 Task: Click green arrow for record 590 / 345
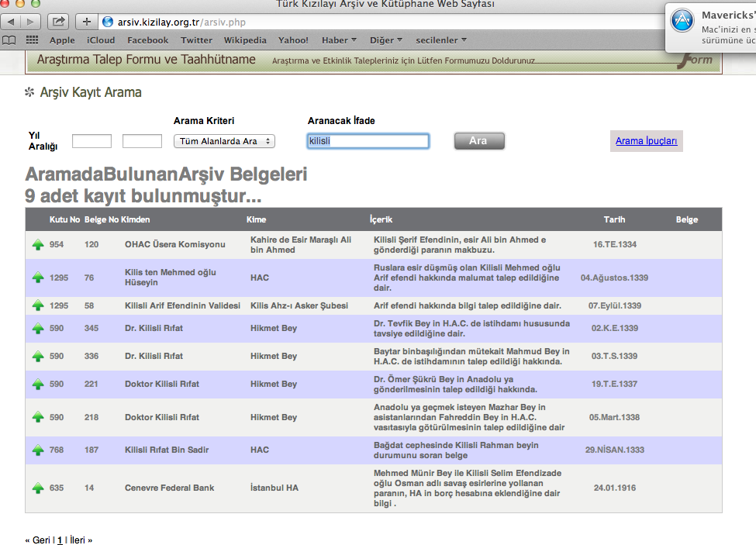pos(38,328)
